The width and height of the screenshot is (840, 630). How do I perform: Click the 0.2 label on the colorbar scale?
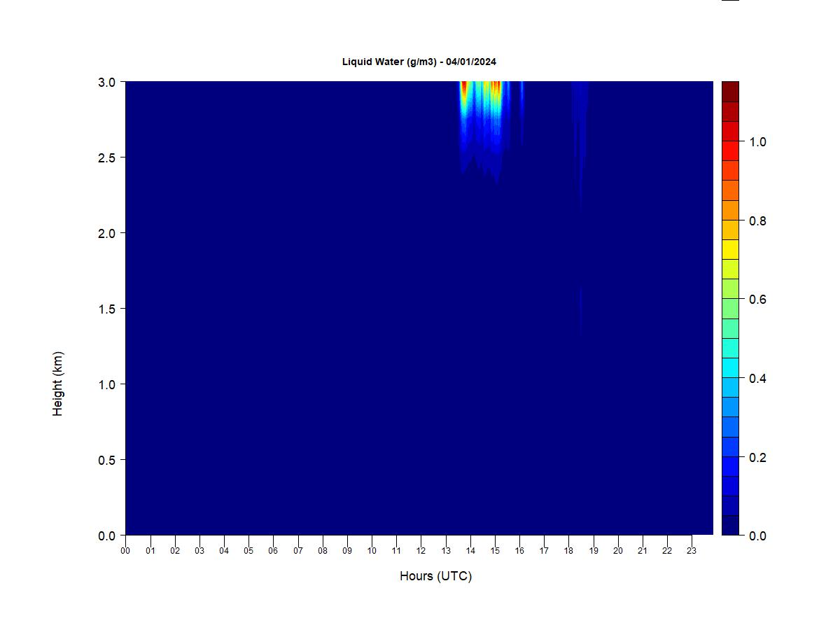(x=757, y=458)
